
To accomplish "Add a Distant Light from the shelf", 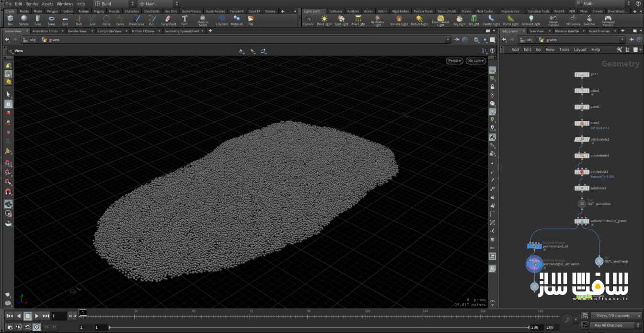I will click(x=419, y=20).
